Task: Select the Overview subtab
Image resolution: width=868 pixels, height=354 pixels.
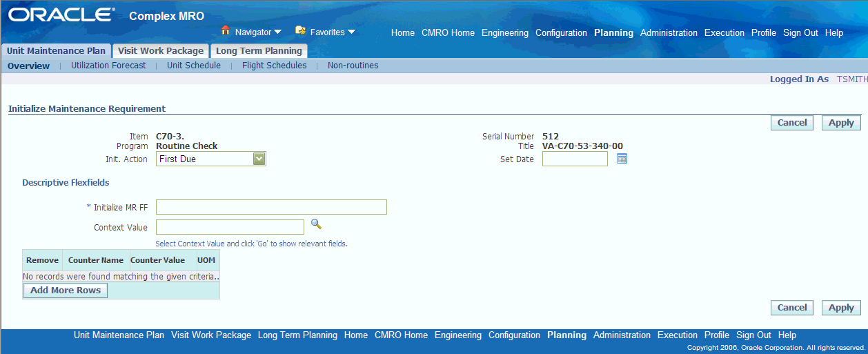Action: click(29, 66)
